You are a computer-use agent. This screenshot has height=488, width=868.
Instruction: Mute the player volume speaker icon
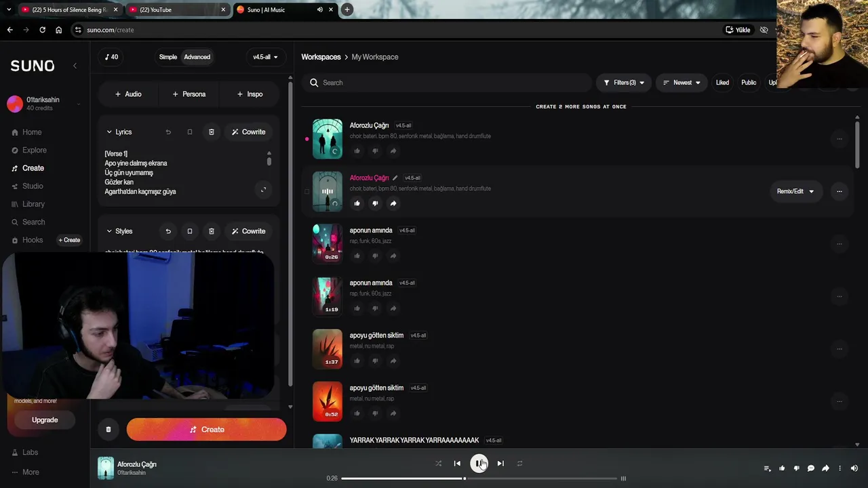point(854,468)
